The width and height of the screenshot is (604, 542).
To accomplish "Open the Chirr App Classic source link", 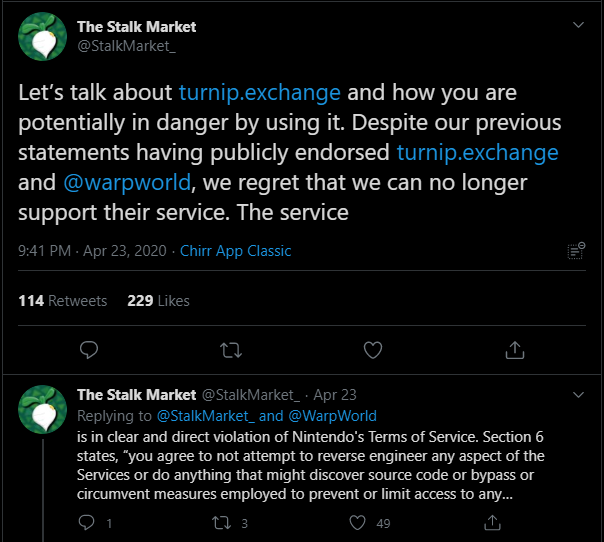I will [235, 251].
